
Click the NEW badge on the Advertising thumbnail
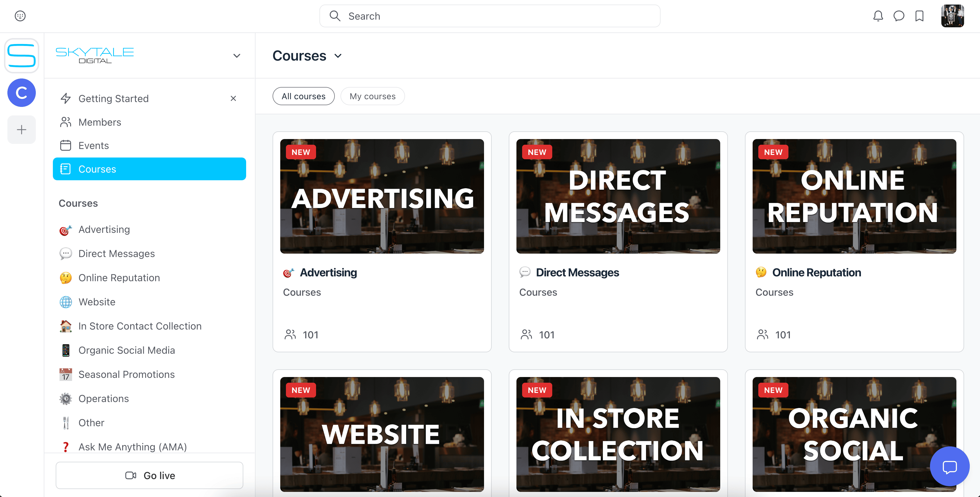click(x=300, y=152)
